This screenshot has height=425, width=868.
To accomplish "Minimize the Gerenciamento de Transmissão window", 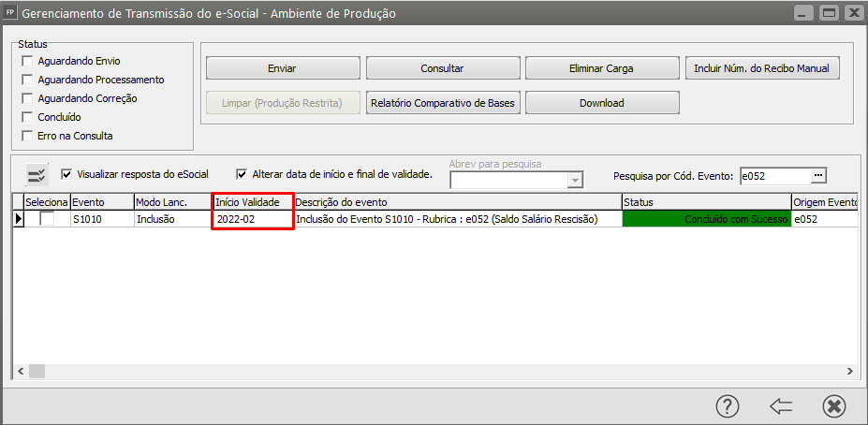I will pos(804,12).
